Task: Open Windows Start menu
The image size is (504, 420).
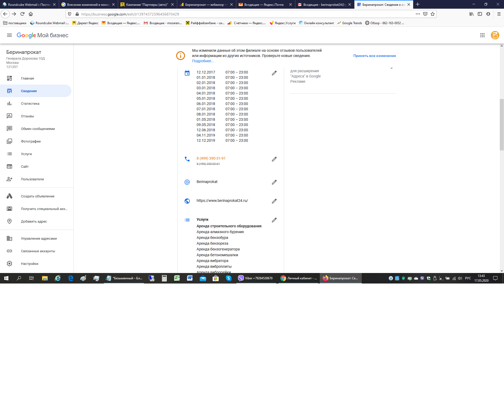Action: point(6,278)
